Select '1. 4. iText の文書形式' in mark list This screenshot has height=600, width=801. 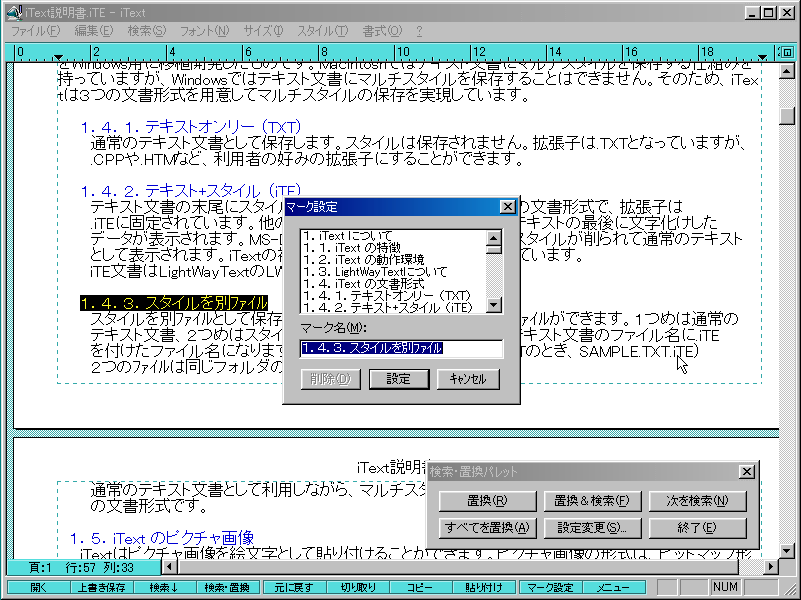(392, 283)
